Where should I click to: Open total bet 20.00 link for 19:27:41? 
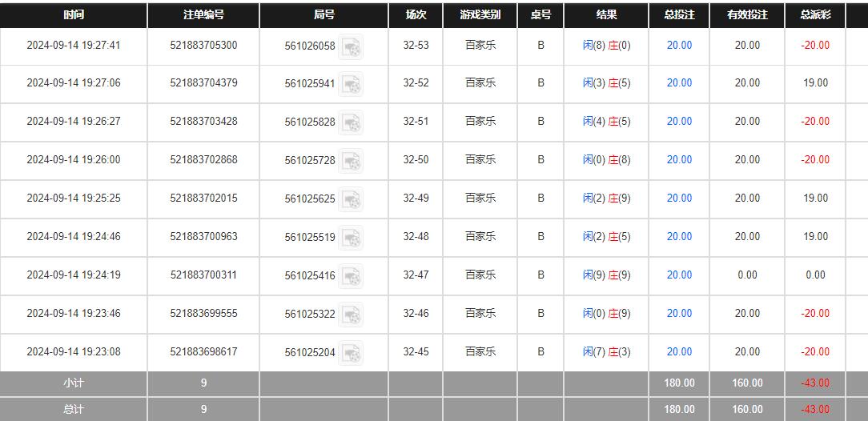pyautogui.click(x=679, y=46)
